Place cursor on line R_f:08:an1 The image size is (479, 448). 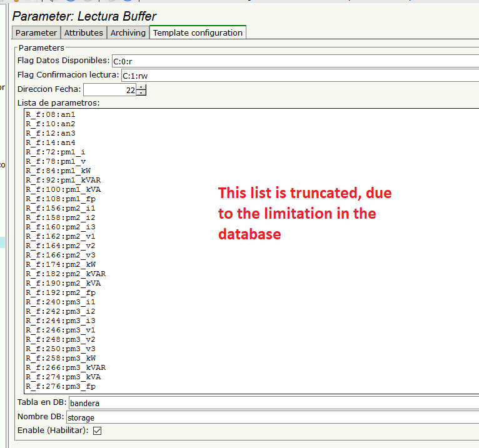click(51, 115)
